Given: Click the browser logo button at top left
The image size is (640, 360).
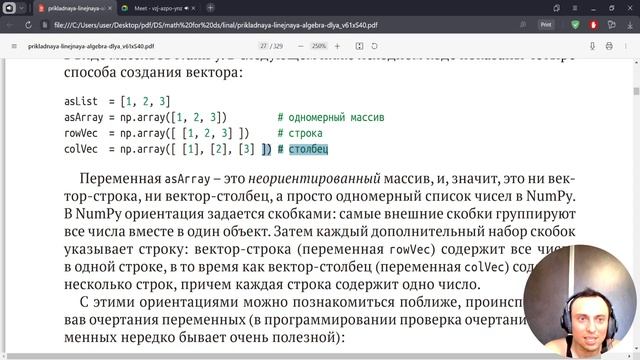Looking at the screenshot, I should pyautogui.click(x=9, y=8).
